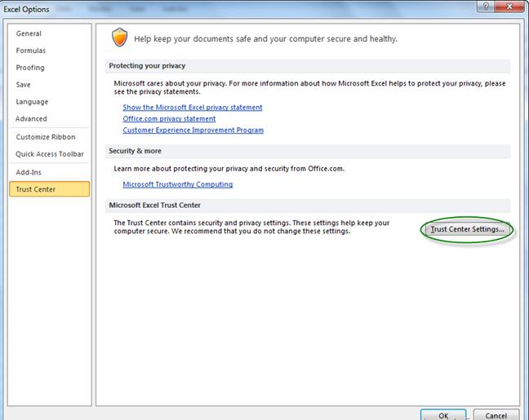Dismiss the dialog with Cancel
Viewport: 529px width, 420px height.
click(x=496, y=415)
